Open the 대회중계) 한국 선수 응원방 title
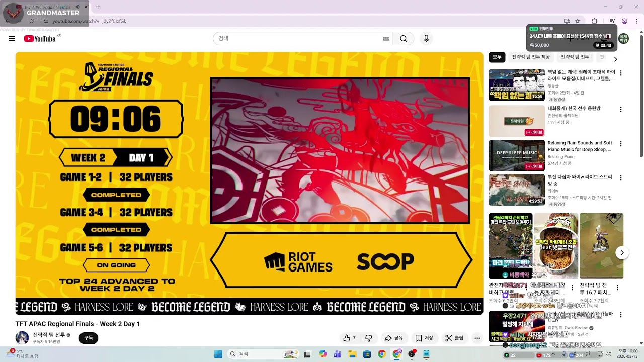 coord(574,109)
